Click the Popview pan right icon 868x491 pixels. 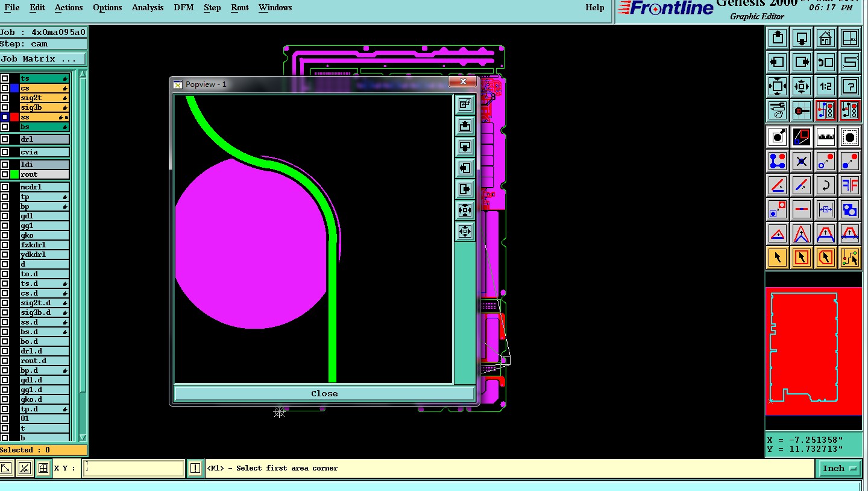pos(465,189)
